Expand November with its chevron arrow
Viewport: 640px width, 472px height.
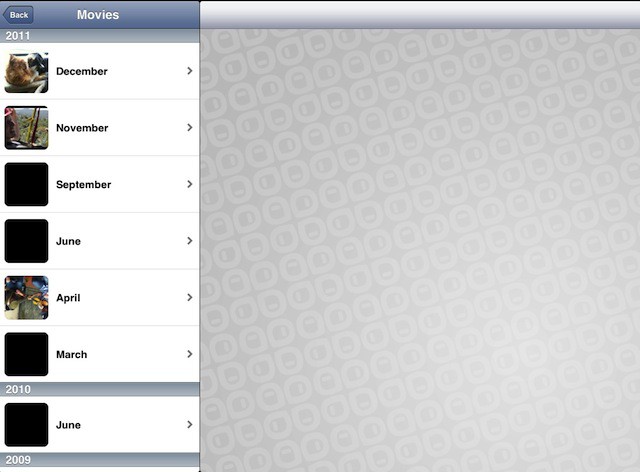190,128
